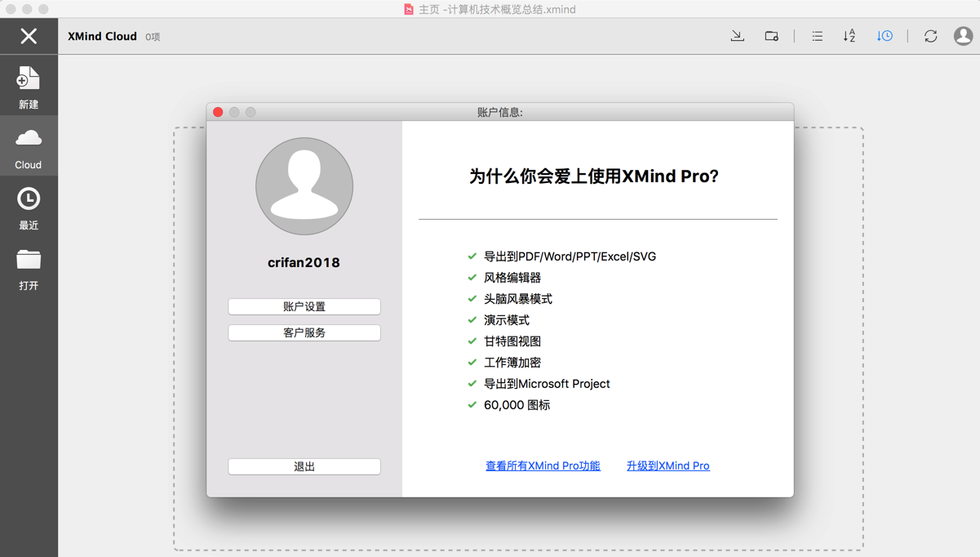
Task: Click the 60,000 图标 feature line
Action: 517,405
